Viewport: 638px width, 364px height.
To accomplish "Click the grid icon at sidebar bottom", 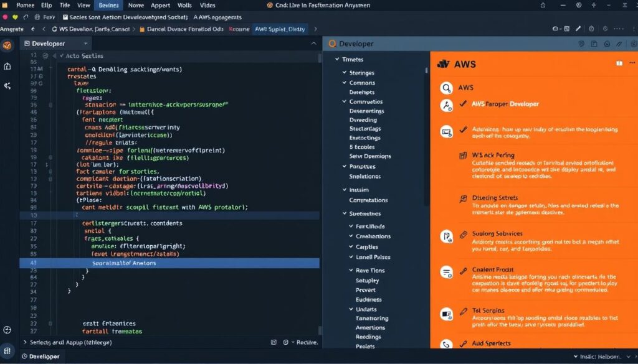I will tap(7, 350).
